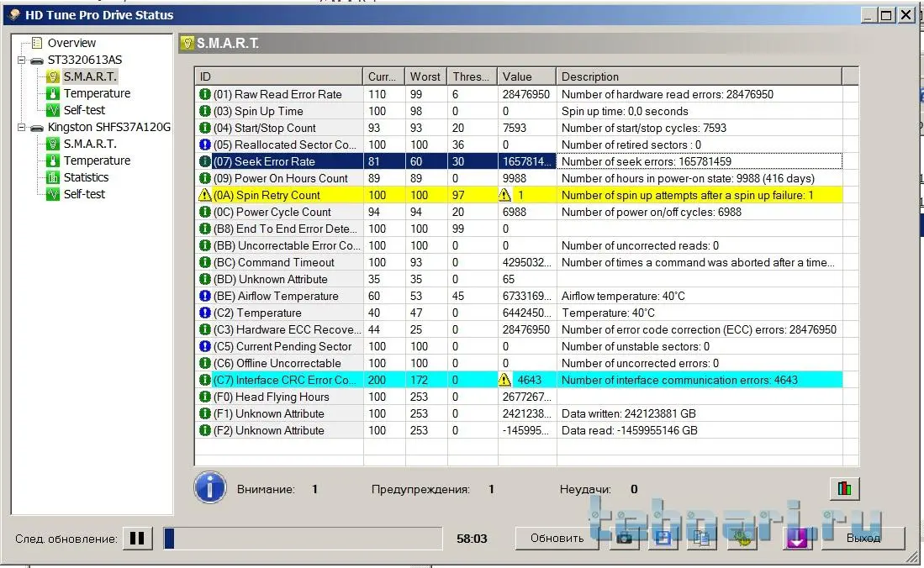Select (09) Power On Hours Count row
Image resolution: width=924 pixels, height=568 pixels.
pos(519,178)
